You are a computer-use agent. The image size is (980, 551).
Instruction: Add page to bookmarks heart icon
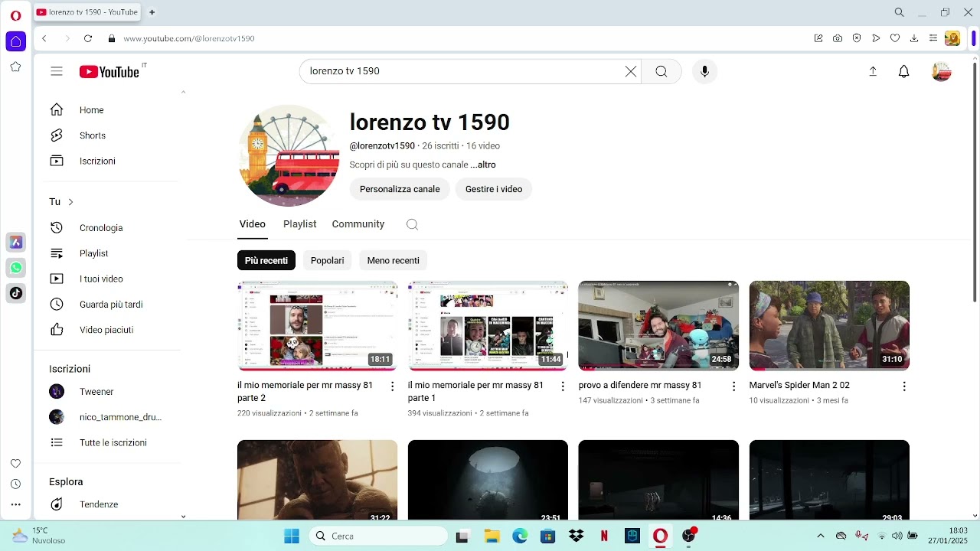[x=894, y=38]
